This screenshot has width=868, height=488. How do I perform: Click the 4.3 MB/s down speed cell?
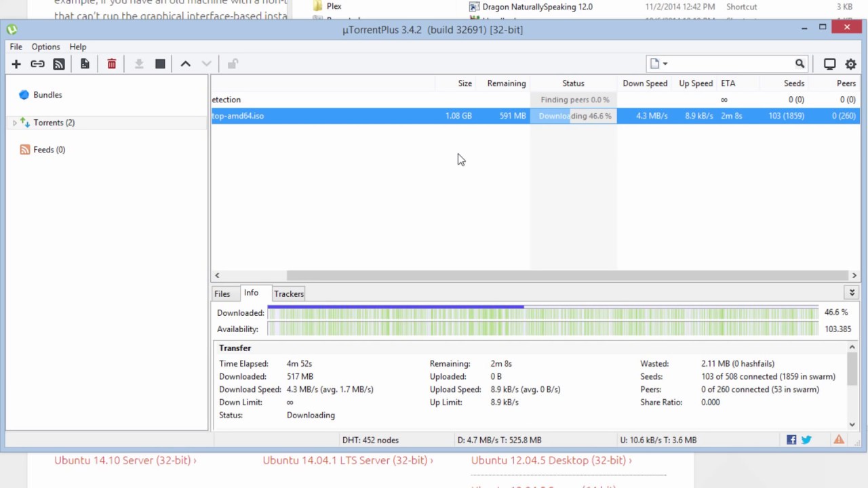coord(652,116)
